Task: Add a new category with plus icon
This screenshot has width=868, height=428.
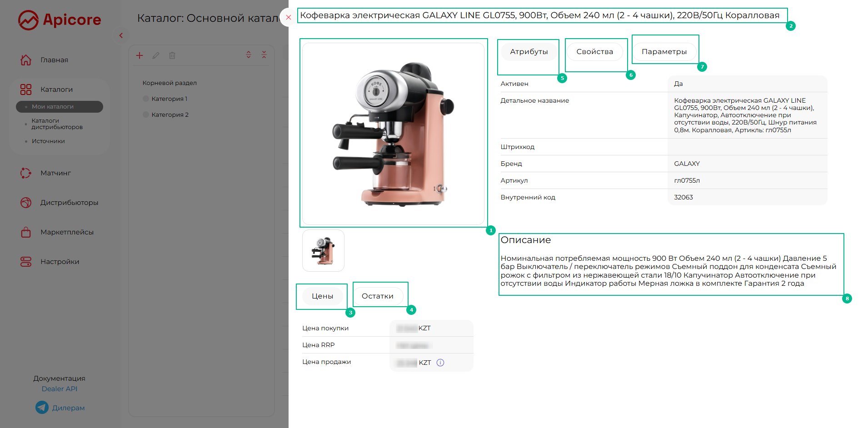Action: click(140, 55)
